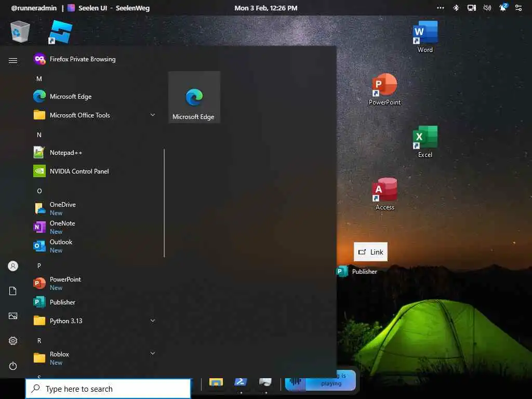This screenshot has width=532, height=399.
Task: Click the three-dots overflow in top bar
Action: 441,8
